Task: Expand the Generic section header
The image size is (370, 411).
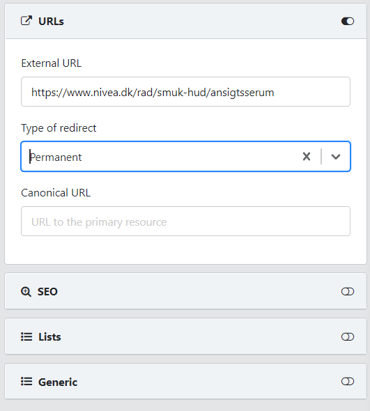Action: (185, 381)
